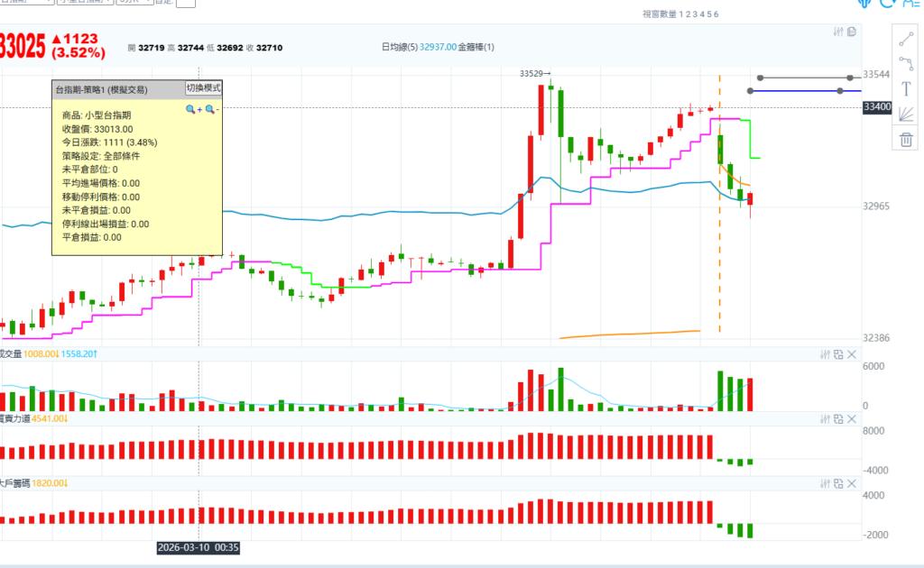The width and height of the screenshot is (924, 568).
Task: Click the 33400 price marker on axis
Action: click(877, 107)
